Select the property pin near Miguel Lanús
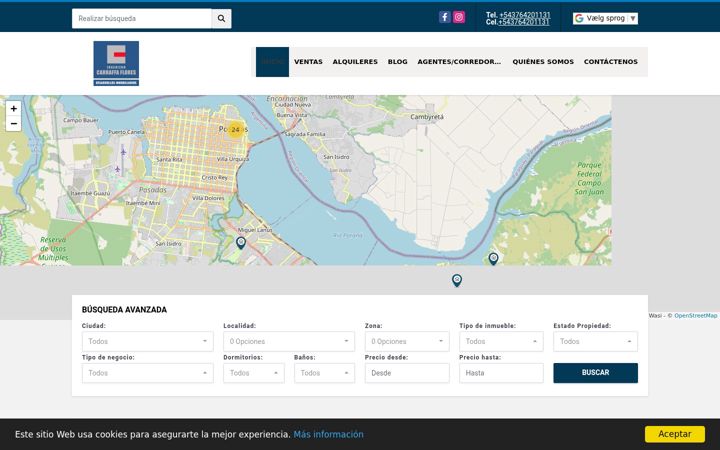 [241, 243]
